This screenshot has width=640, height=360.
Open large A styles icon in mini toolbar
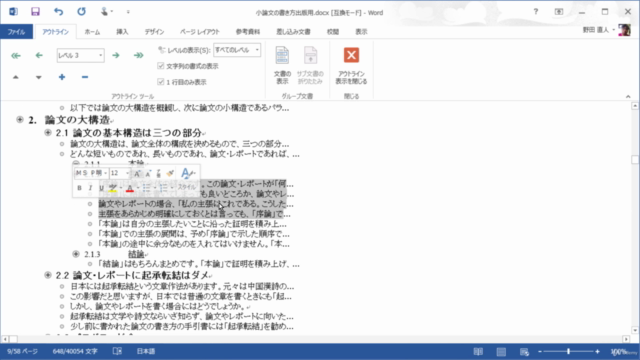tap(187, 173)
